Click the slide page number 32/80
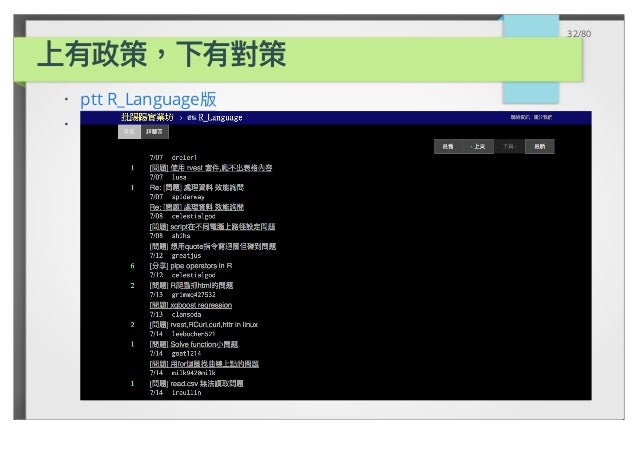The width and height of the screenshot is (638, 451). (579, 34)
